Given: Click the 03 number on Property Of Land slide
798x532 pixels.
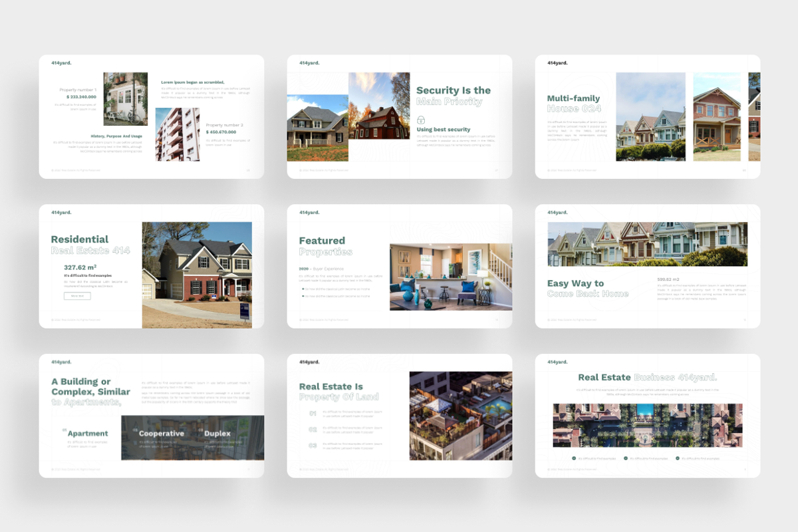Looking at the screenshot, I should (313, 446).
